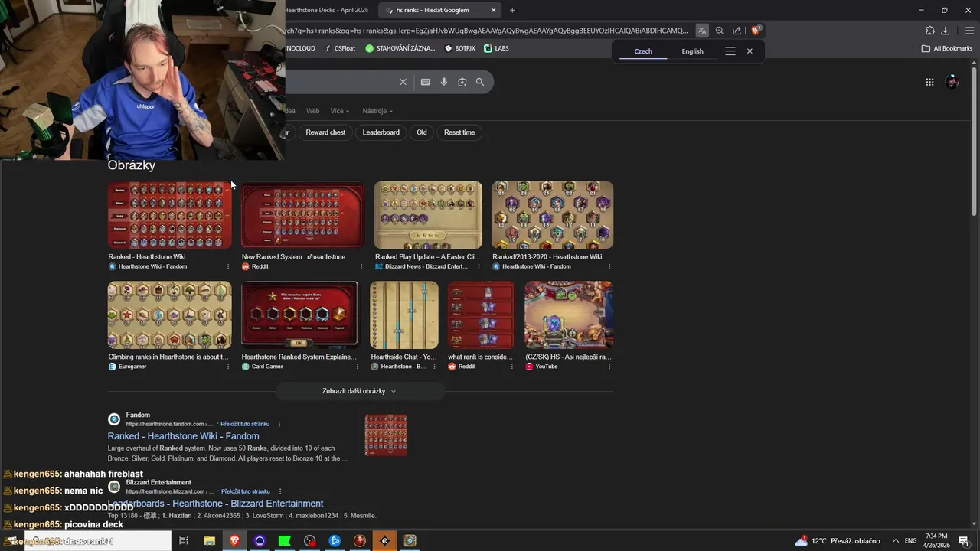Click the translate page icon in address bar

pyautogui.click(x=702, y=31)
